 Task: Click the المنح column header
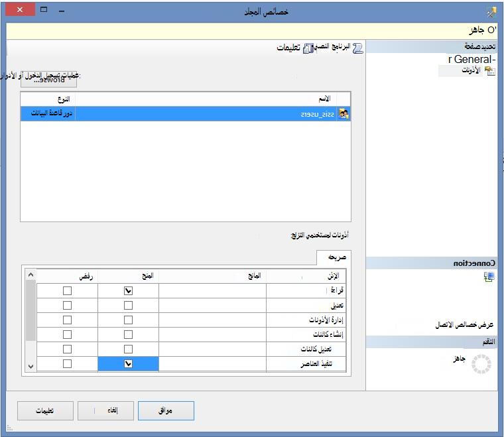tap(128, 276)
